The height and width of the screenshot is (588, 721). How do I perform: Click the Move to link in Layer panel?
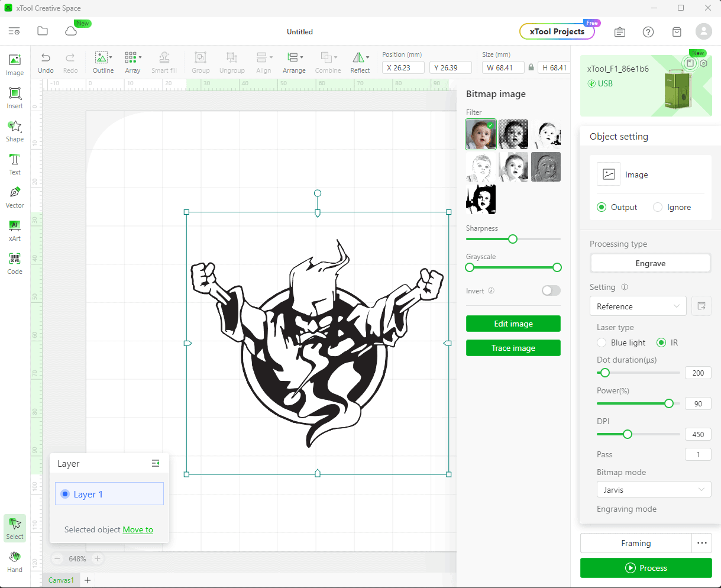point(138,529)
